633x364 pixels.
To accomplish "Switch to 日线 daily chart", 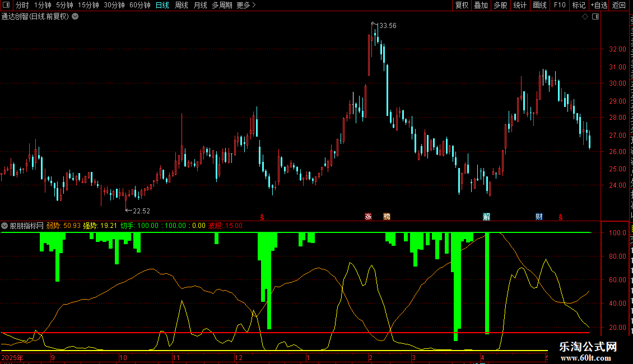I will tap(162, 5).
